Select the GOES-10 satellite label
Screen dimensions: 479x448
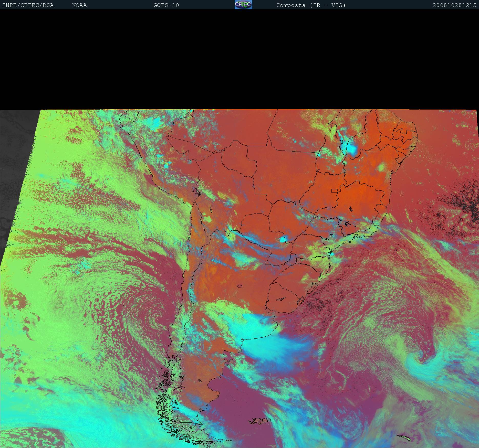166,5
